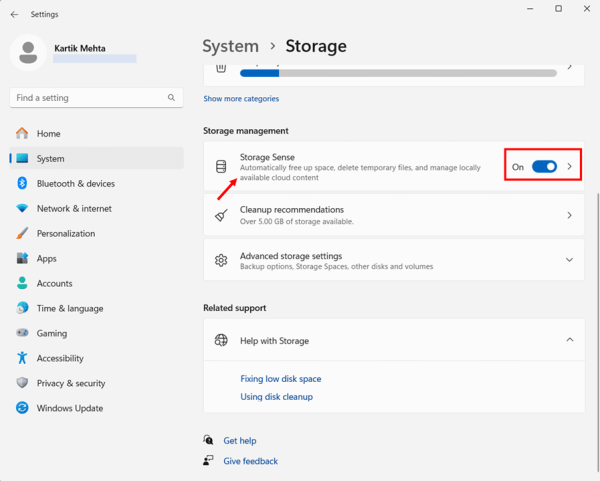Screen dimensions: 600x481
Task: Select the Network & internet wifi icon
Action: pos(22,208)
